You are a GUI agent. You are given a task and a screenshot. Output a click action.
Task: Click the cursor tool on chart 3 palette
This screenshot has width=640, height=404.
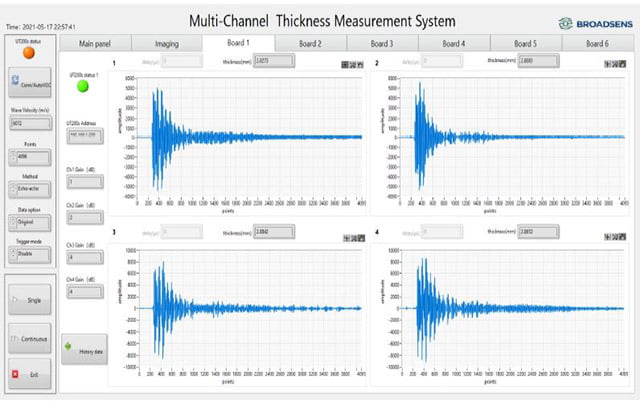[345, 239]
